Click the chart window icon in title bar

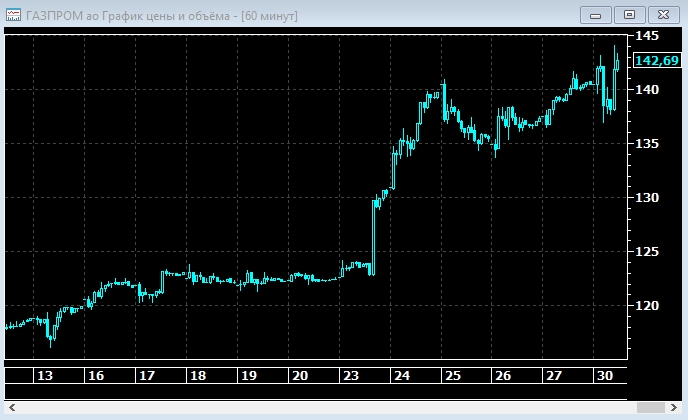tap(14, 15)
